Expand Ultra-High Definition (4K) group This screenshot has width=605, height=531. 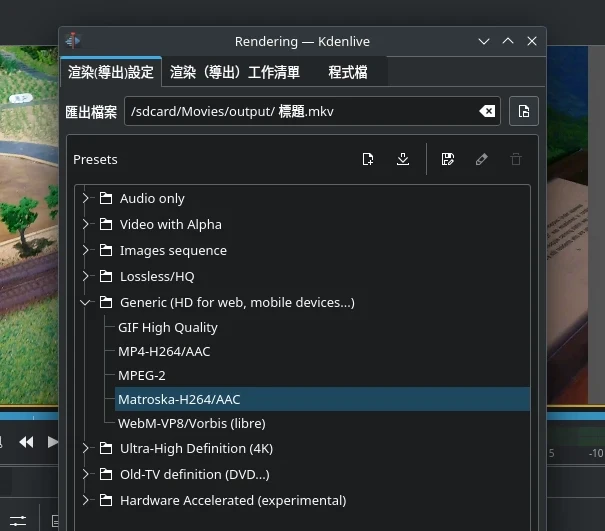(87, 448)
